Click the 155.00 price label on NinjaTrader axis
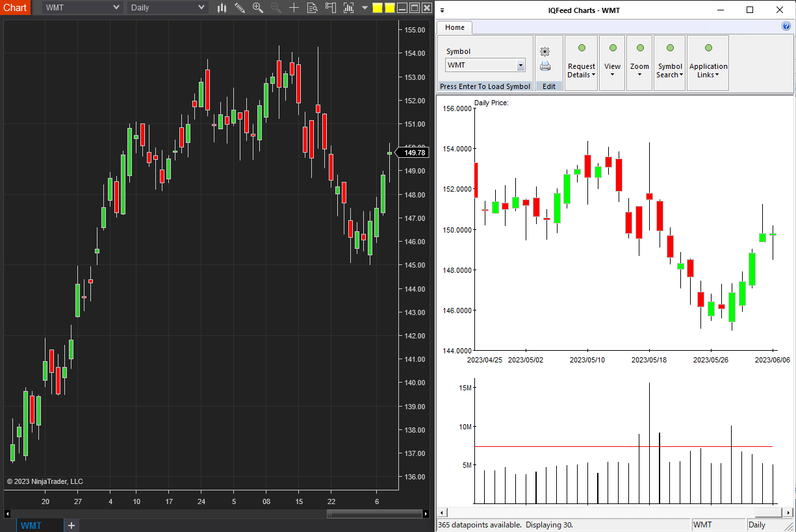796x532 pixels. [x=415, y=30]
